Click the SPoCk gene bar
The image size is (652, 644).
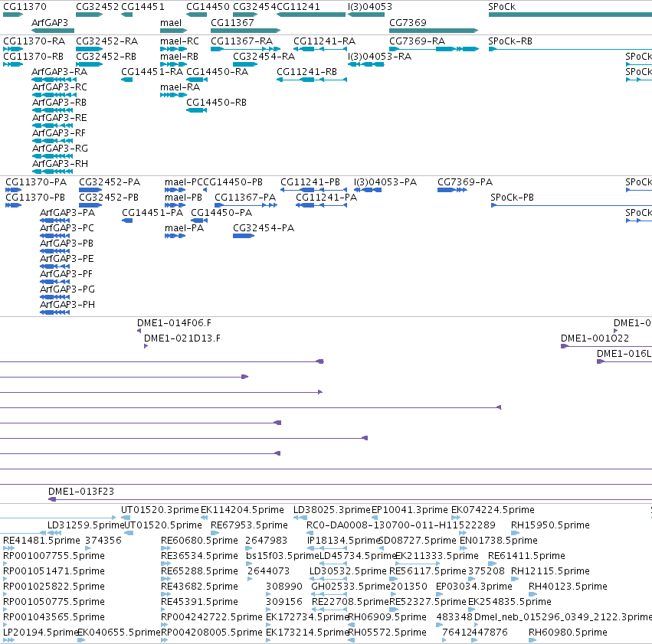570,15
